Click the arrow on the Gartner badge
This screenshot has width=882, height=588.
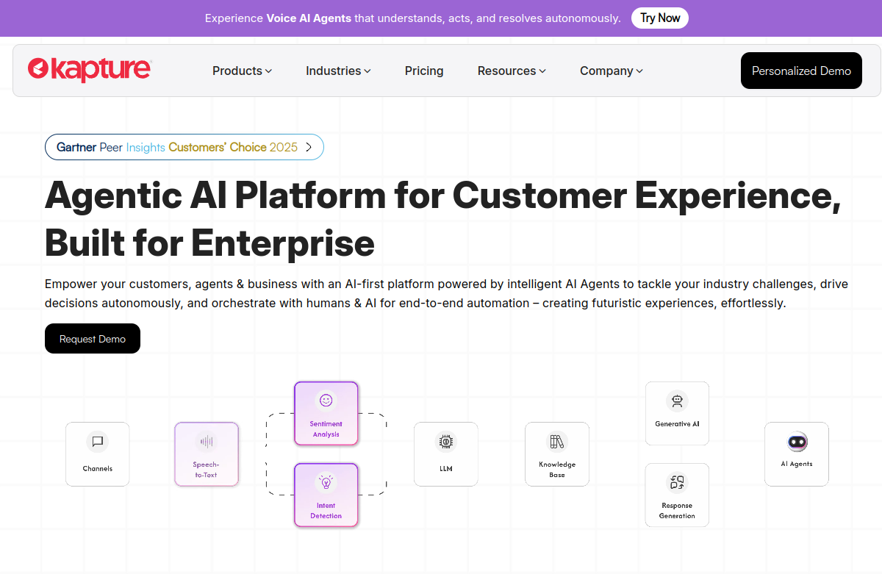309,147
